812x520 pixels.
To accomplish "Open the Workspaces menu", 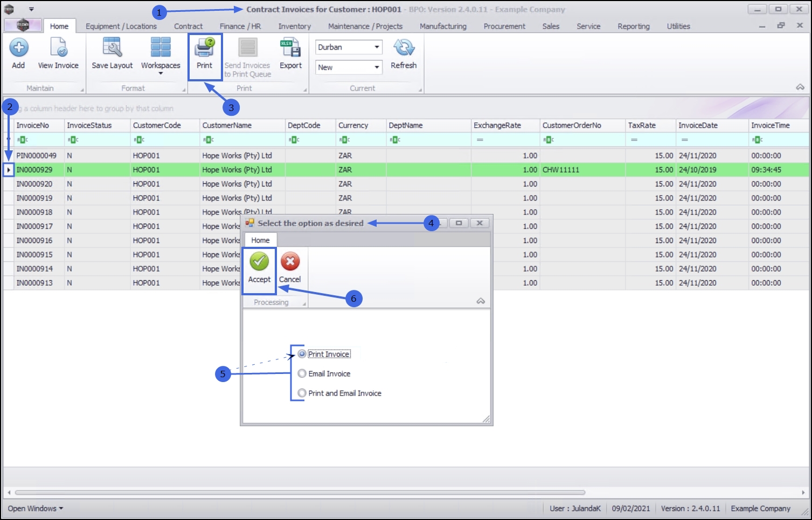I will point(161,56).
